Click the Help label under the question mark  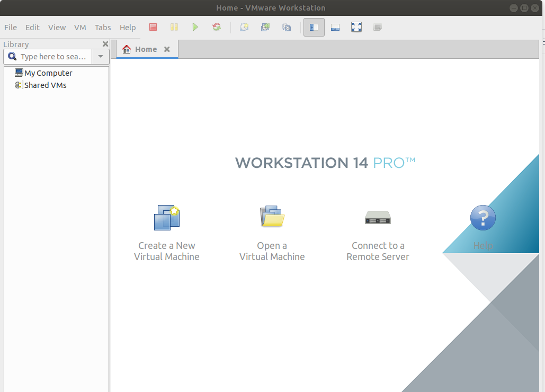pyautogui.click(x=483, y=246)
